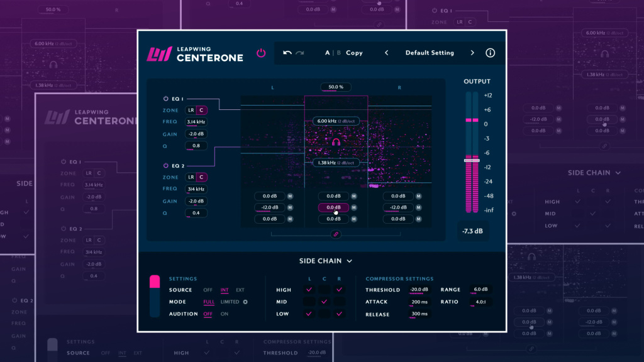Click RATIO 4.0:1 field
The width and height of the screenshot is (644, 362).
pos(480,302)
